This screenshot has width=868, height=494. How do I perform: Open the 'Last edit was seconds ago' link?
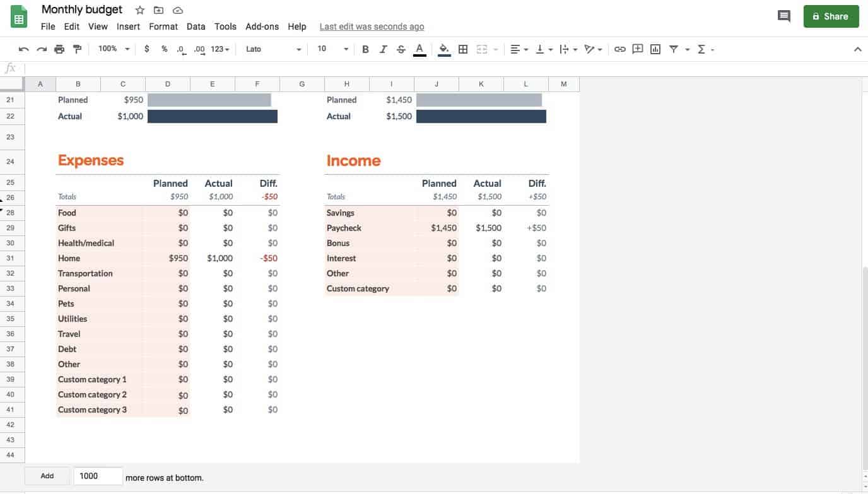click(x=372, y=26)
